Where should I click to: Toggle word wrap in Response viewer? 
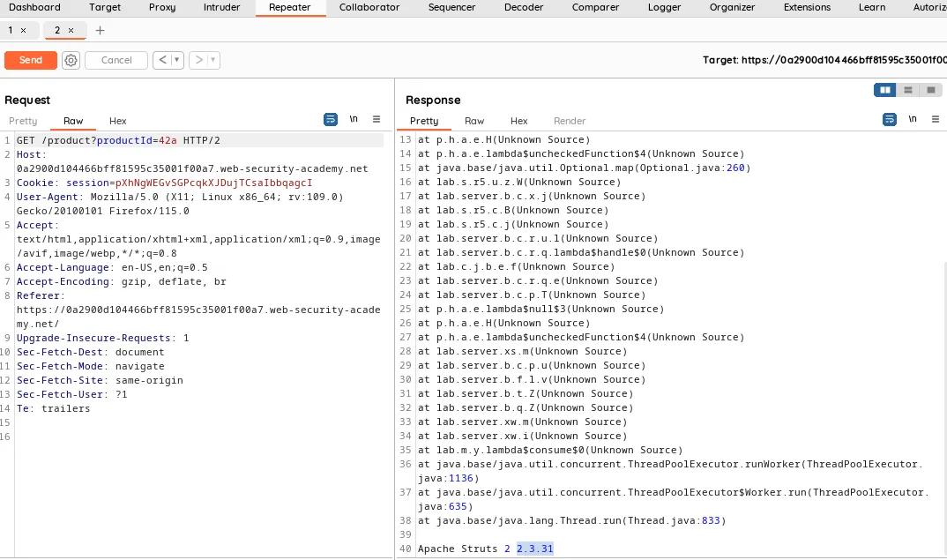click(x=890, y=120)
